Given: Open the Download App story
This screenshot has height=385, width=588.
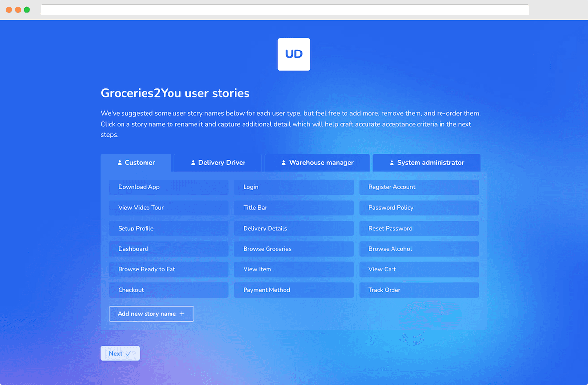Looking at the screenshot, I should click(168, 187).
